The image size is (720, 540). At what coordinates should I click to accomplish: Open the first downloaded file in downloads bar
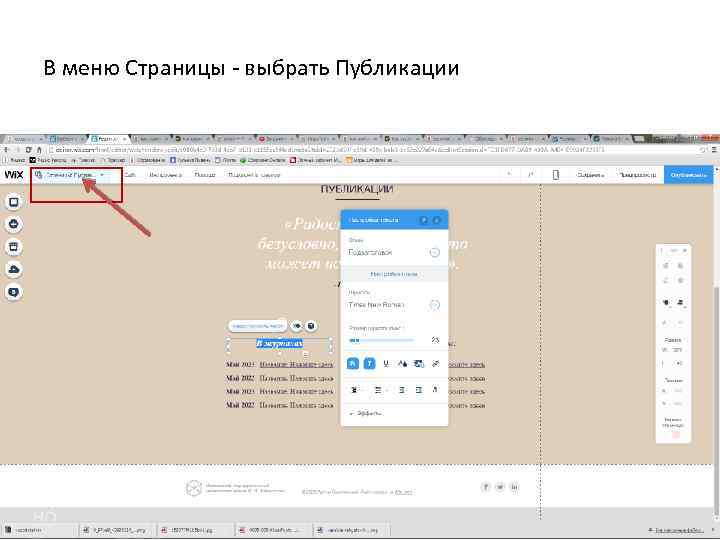click(37, 530)
